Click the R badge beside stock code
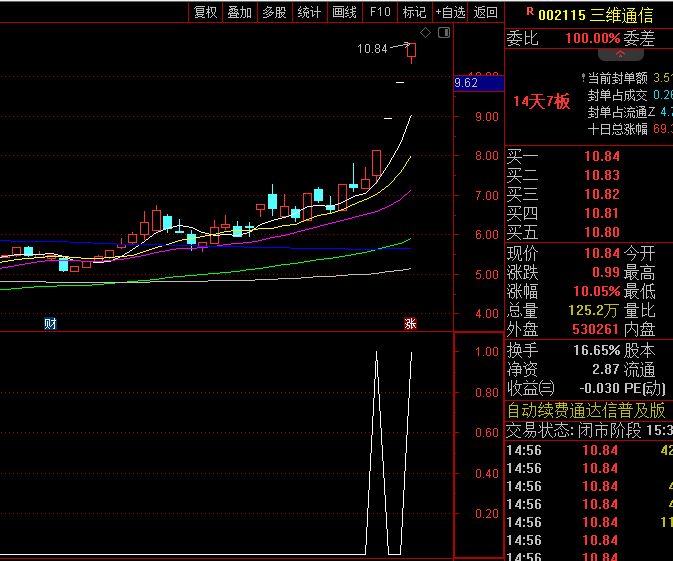Viewport: 673px width, 561px height. (x=530, y=12)
